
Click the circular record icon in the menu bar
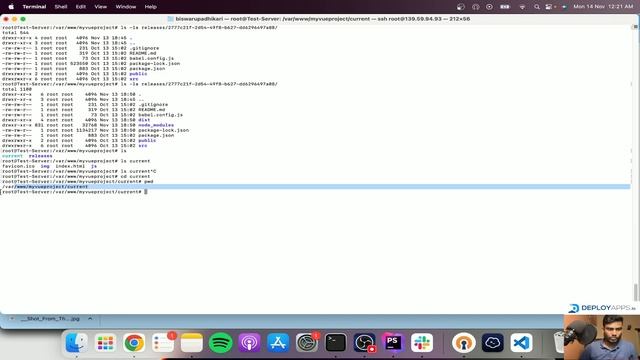coord(489,7)
